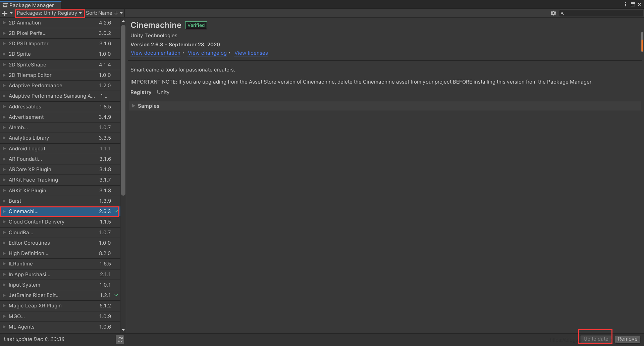Open the Sort: Name dropdown
Screen dimensions: 644x346
tap(104, 13)
